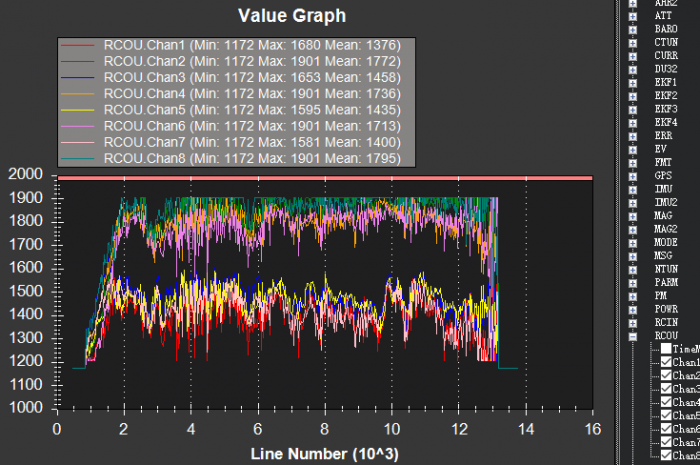
Task: Uncheck the Chan1 checkbox
Action: [x=664, y=362]
